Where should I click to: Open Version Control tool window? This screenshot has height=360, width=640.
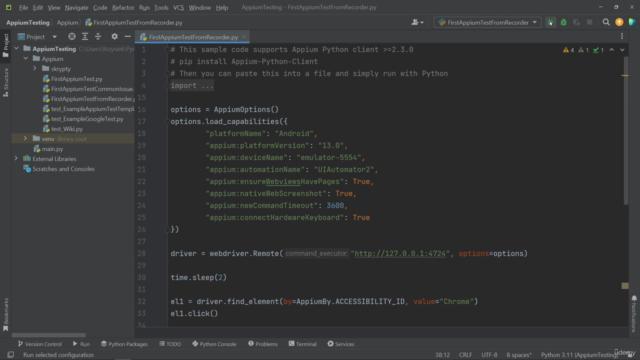(40, 344)
